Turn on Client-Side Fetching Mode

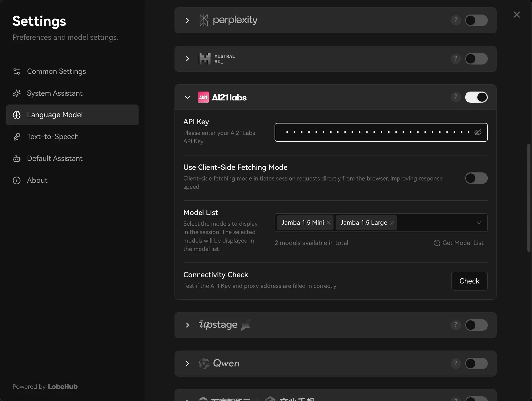[476, 178]
